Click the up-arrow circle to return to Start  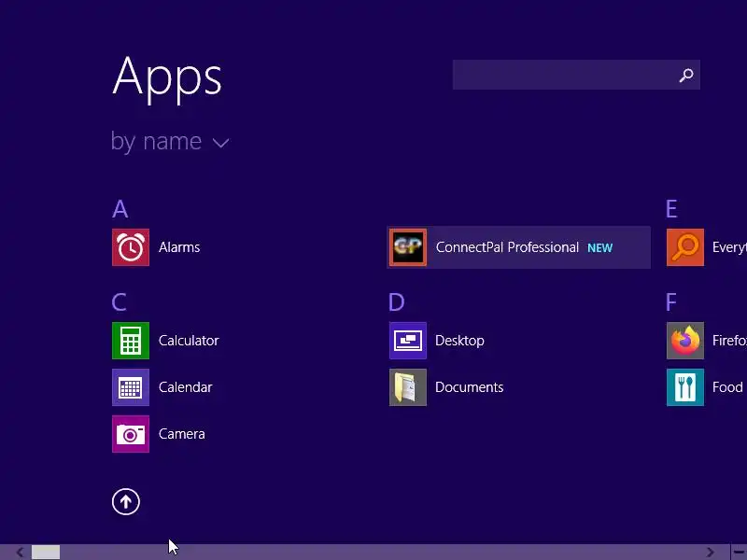[126, 501]
